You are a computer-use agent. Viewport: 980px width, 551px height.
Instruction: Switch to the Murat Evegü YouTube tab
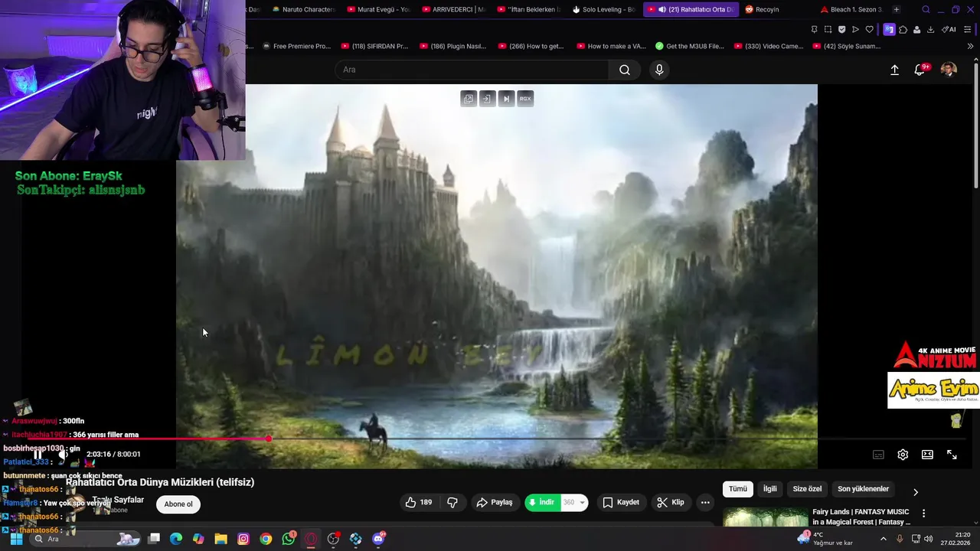(379, 9)
